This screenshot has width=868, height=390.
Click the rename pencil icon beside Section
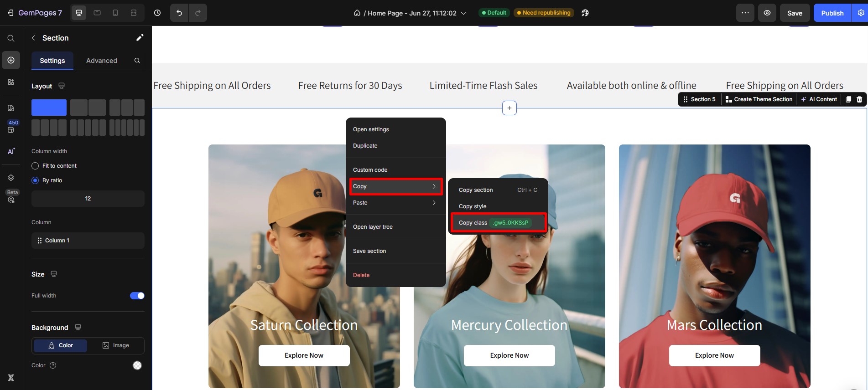click(140, 38)
